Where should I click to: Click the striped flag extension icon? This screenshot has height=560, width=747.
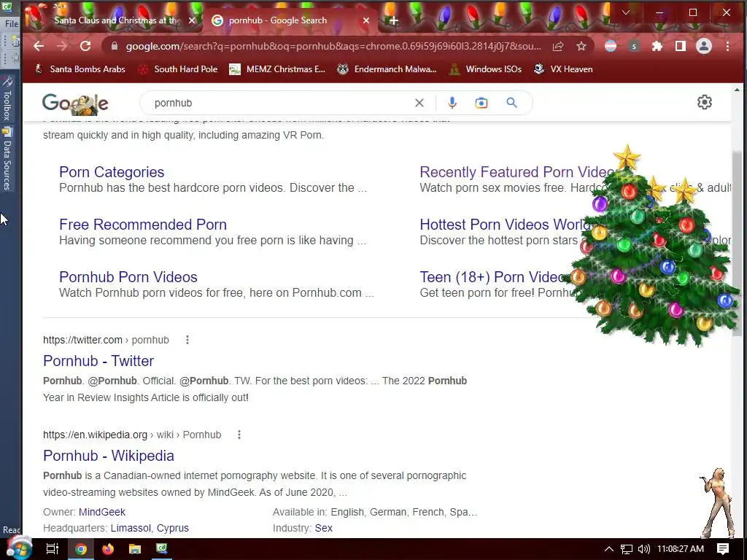pos(611,46)
